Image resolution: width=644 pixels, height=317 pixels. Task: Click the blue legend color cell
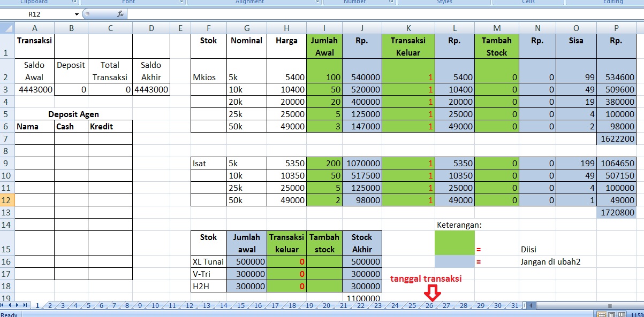454,261
